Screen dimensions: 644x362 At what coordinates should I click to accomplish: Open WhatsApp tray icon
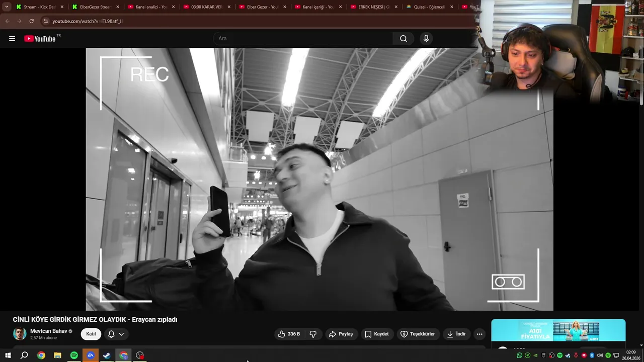(x=520, y=355)
